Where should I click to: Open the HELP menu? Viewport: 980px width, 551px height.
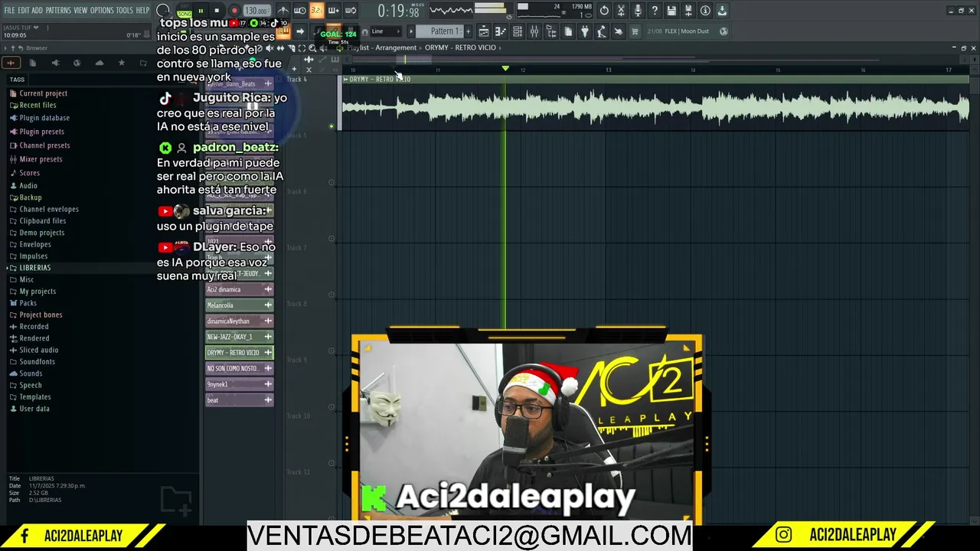tap(143, 10)
